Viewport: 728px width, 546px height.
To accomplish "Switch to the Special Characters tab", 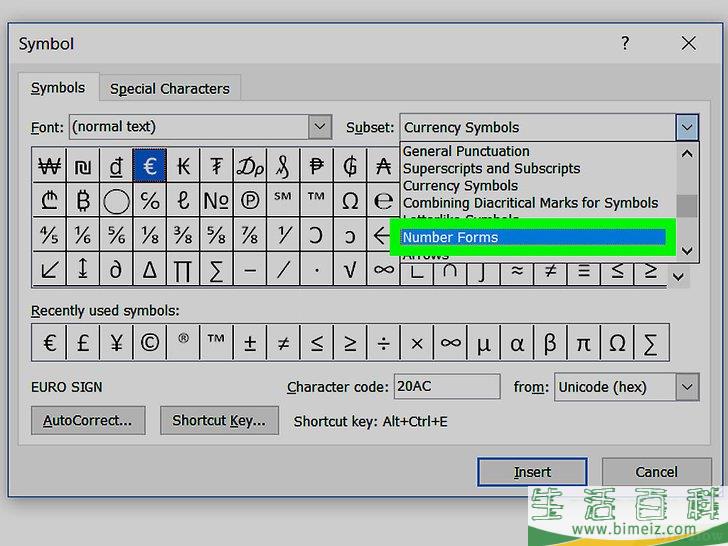I will pyautogui.click(x=169, y=88).
